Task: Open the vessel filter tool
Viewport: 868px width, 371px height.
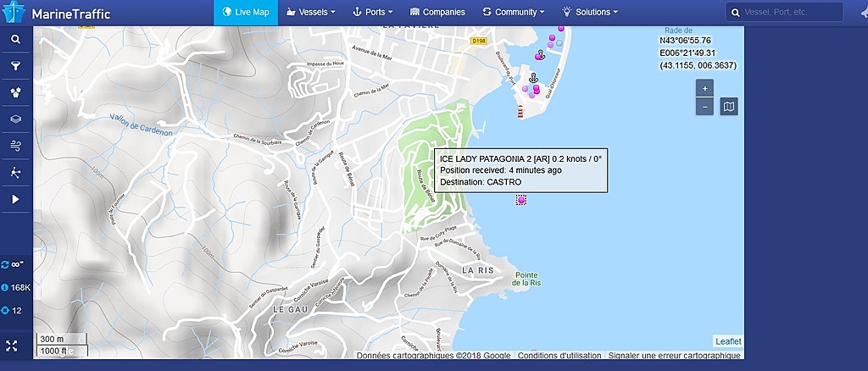Action: point(16,66)
